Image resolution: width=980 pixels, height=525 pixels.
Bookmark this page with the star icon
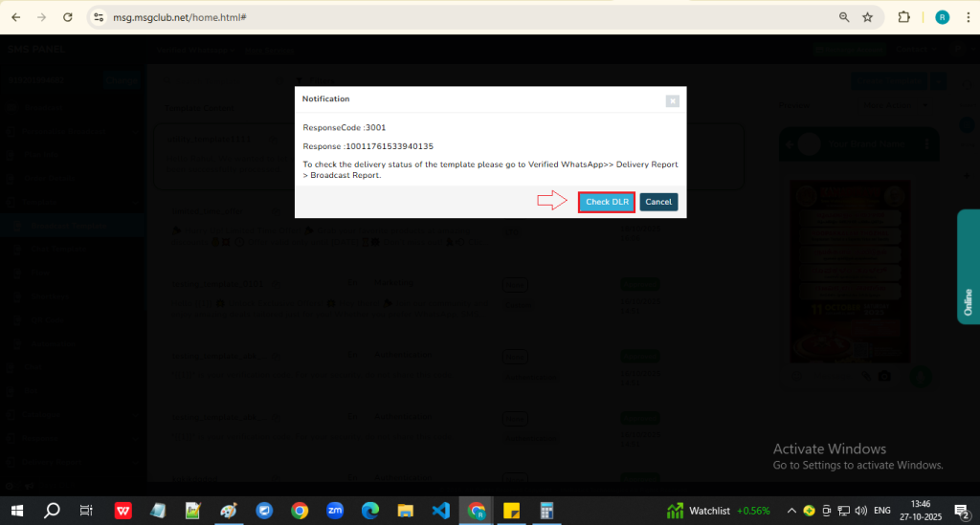tap(868, 17)
